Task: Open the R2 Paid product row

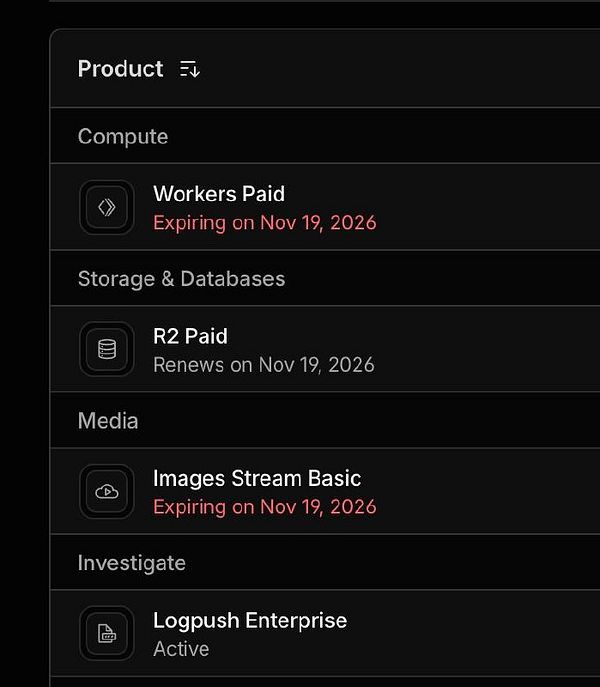Action: [x=325, y=349]
